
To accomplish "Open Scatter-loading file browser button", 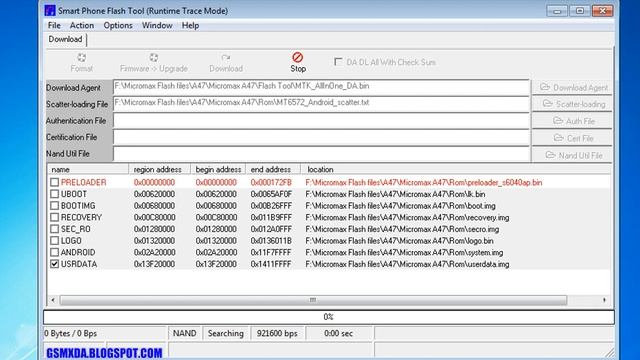I will 573,104.
